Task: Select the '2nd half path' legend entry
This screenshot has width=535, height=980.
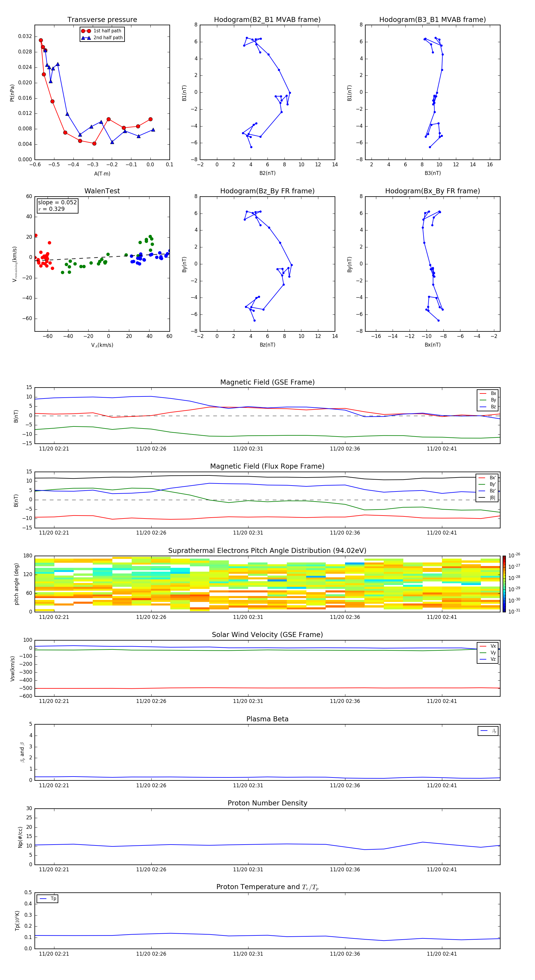Action: (x=102, y=38)
